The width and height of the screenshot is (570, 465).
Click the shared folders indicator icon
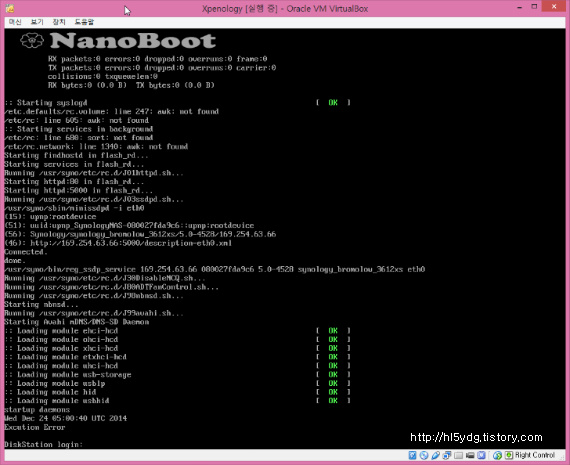click(x=458, y=455)
